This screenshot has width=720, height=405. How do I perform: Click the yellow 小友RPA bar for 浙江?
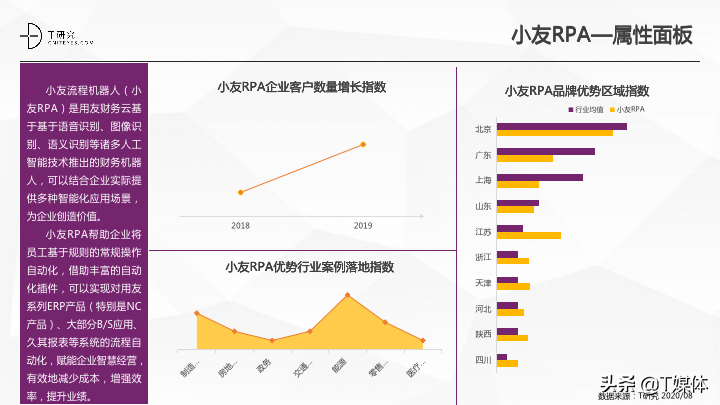click(x=512, y=261)
